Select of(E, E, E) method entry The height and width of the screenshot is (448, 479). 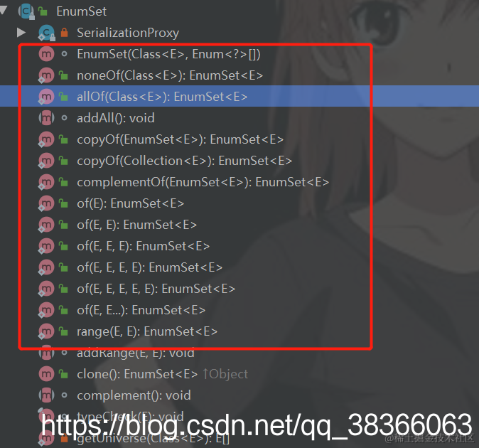[144, 246]
